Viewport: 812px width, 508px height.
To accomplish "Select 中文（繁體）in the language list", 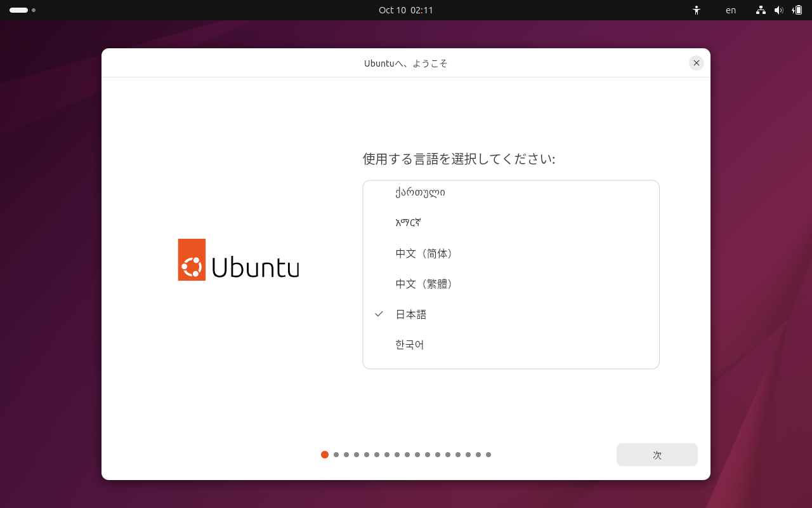I will coord(424,284).
